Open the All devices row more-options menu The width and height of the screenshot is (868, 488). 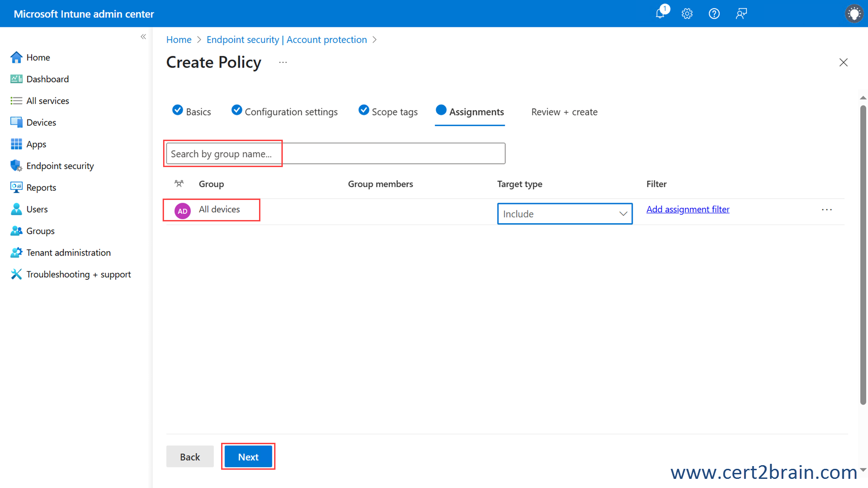click(x=826, y=210)
